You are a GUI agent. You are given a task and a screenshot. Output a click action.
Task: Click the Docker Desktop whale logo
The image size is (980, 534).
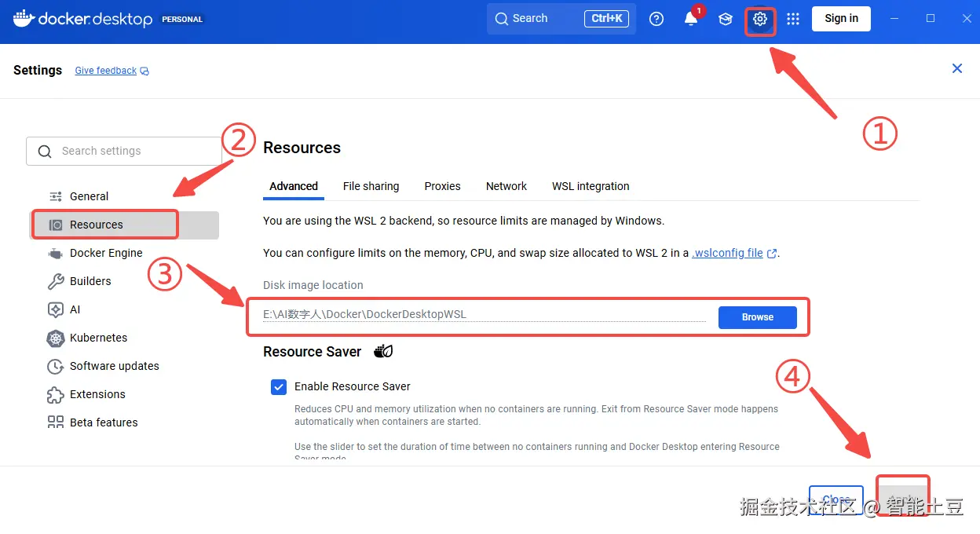[24, 19]
